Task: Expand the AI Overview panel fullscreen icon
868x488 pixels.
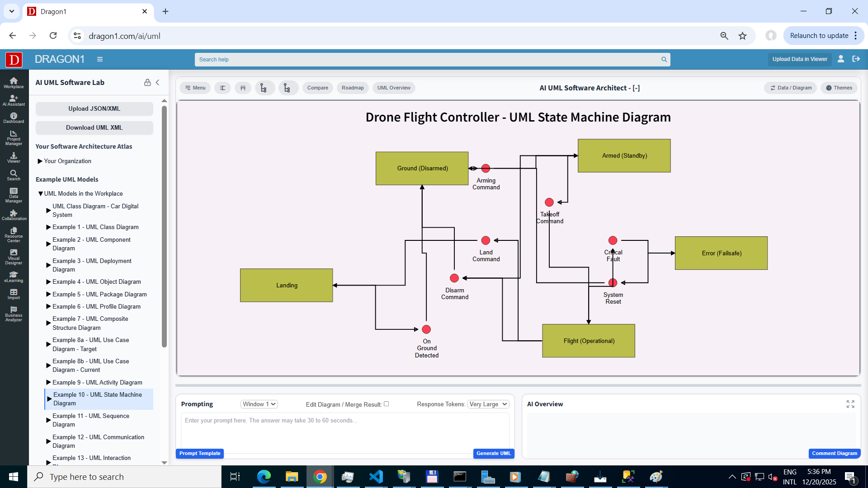Action: pyautogui.click(x=850, y=404)
